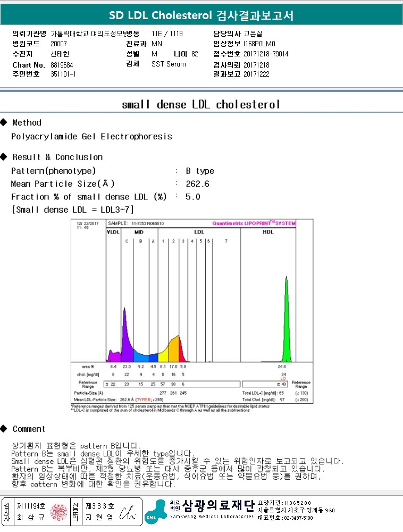403x532 pixels.
Task: Click the HDL area % value '24.8'
Action: click(282, 367)
